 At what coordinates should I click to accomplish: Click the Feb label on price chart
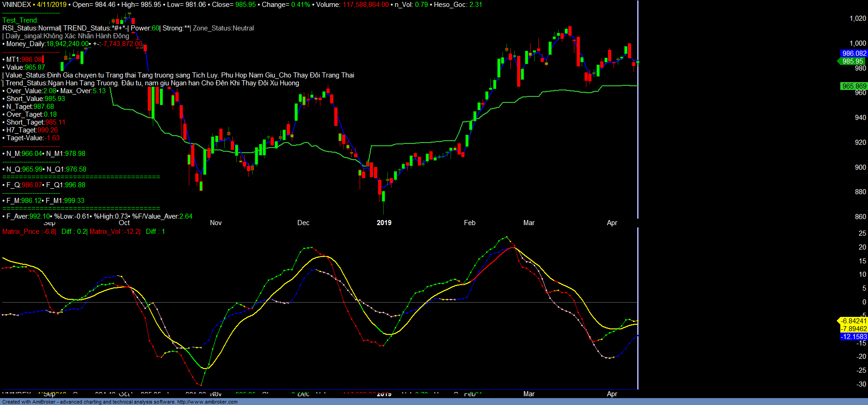[470, 223]
